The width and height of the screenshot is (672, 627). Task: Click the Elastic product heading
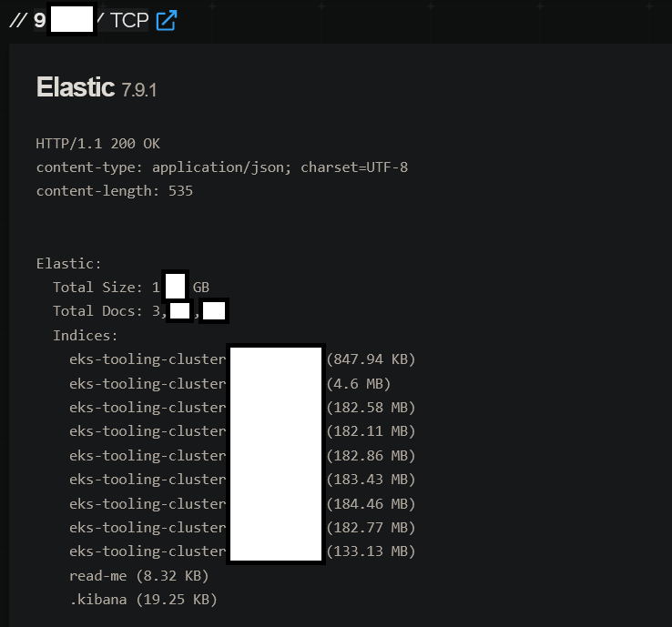[x=76, y=87]
